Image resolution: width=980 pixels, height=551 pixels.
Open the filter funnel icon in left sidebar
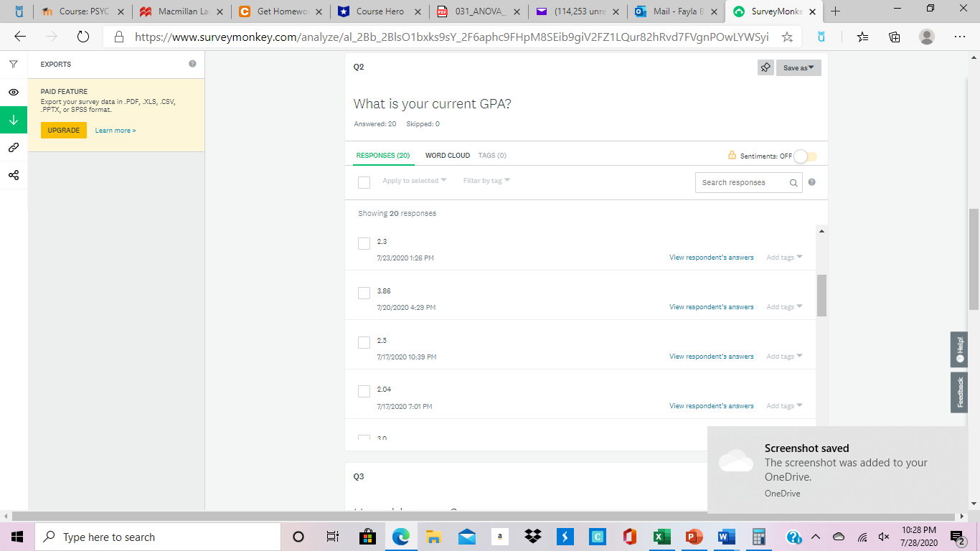[x=14, y=65]
